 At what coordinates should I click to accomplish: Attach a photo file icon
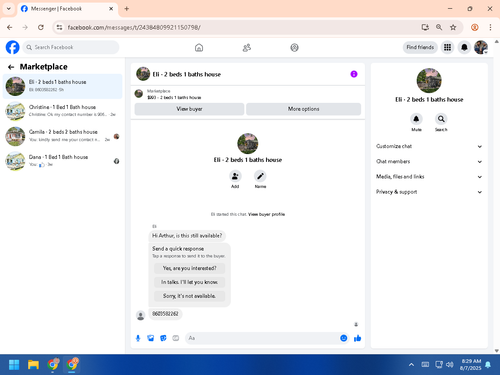click(151, 338)
